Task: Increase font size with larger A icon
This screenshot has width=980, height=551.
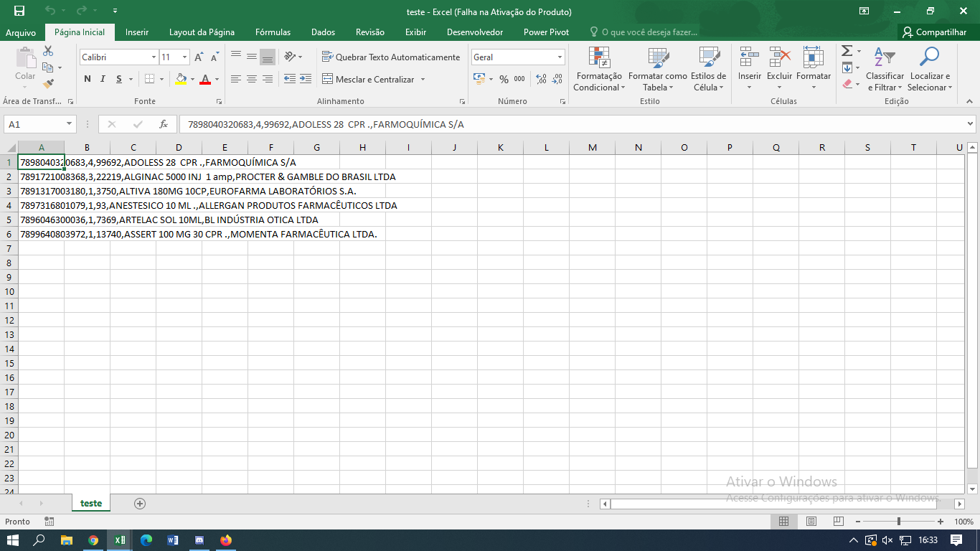Action: [x=199, y=57]
